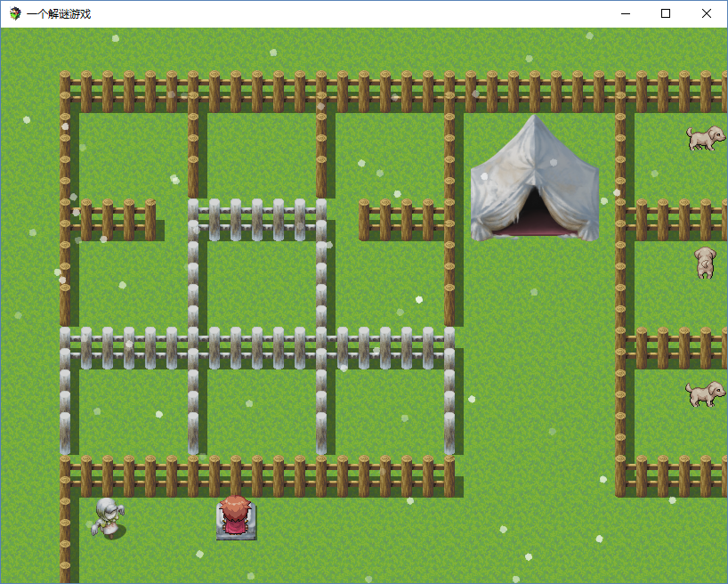This screenshot has height=584, width=728.
Task: Select the red-haired character on the stone tile
Action: click(x=235, y=515)
